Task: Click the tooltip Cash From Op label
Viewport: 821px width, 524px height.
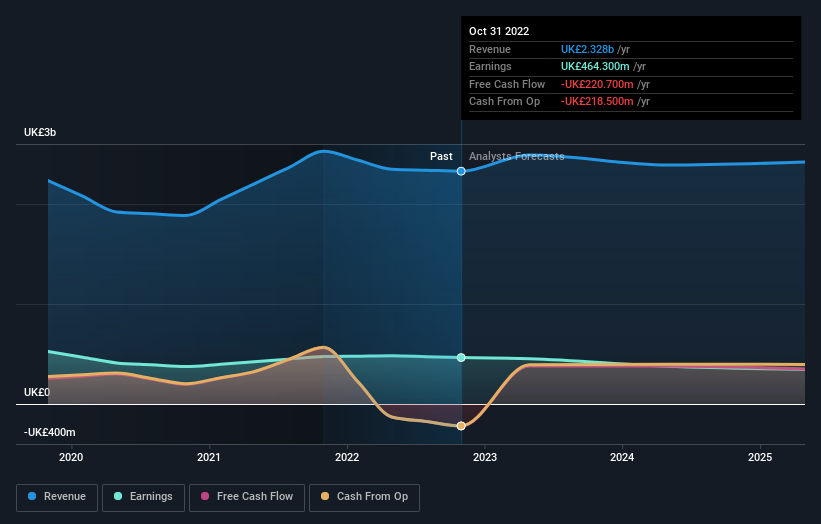Action: click(x=504, y=102)
